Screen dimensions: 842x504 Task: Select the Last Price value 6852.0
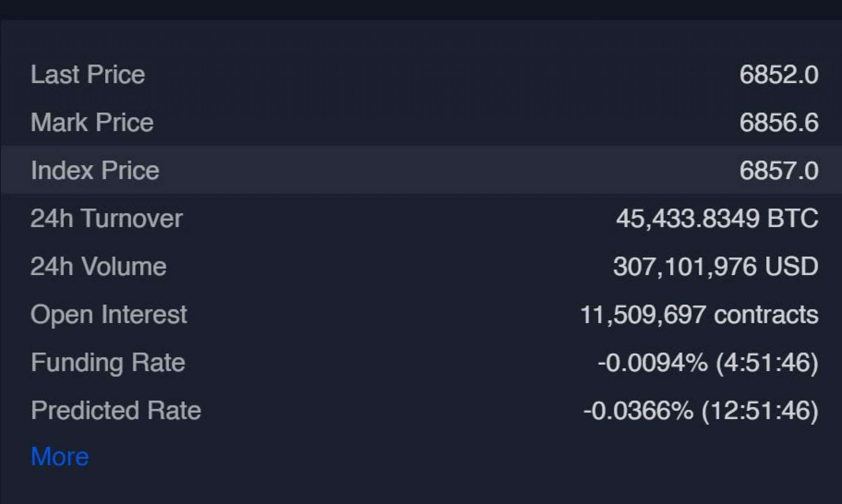click(x=778, y=75)
